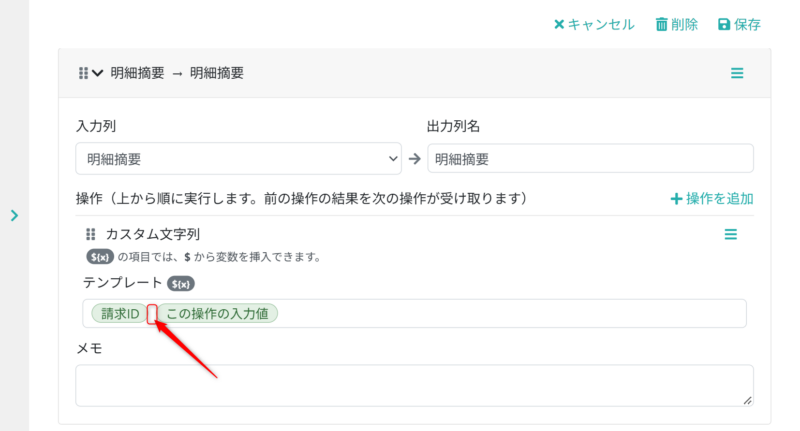Select the この操作の入力値 variable chip
Screen dimensions: 800x431
tap(217, 313)
